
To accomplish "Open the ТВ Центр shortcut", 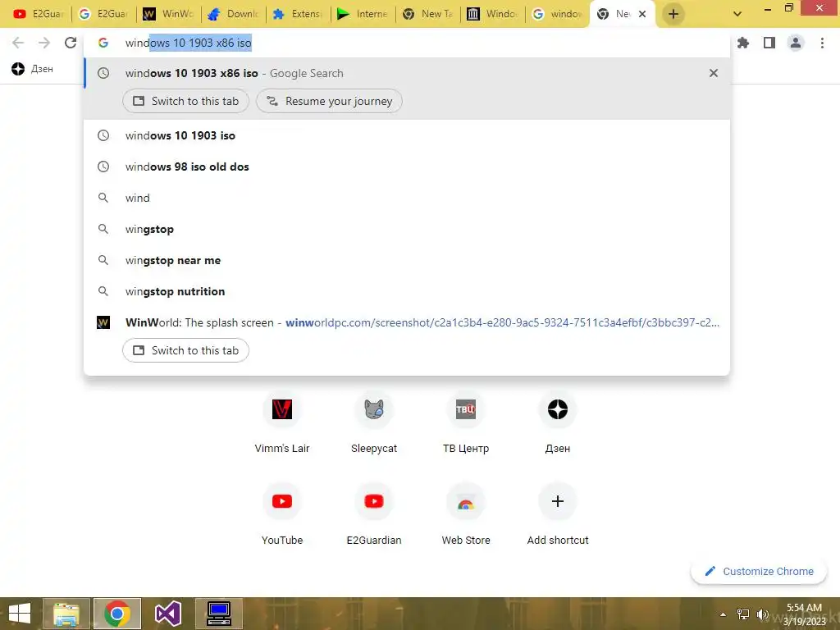I will [x=466, y=423].
